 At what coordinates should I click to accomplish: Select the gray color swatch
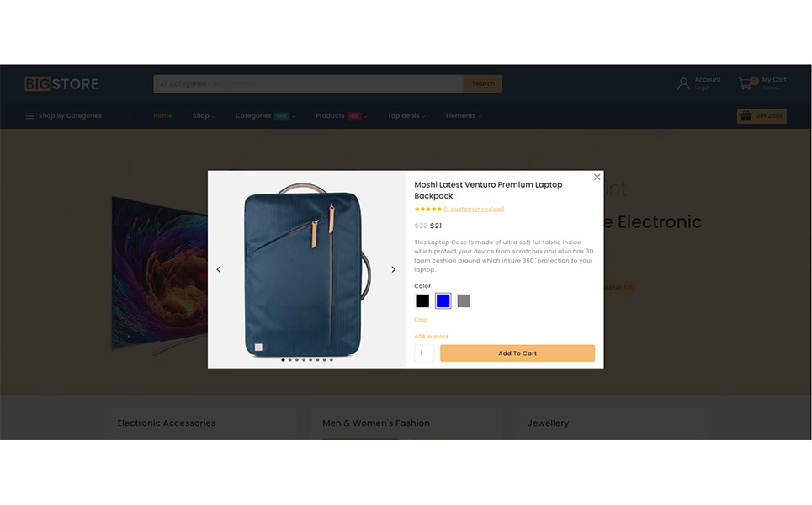pos(464,301)
